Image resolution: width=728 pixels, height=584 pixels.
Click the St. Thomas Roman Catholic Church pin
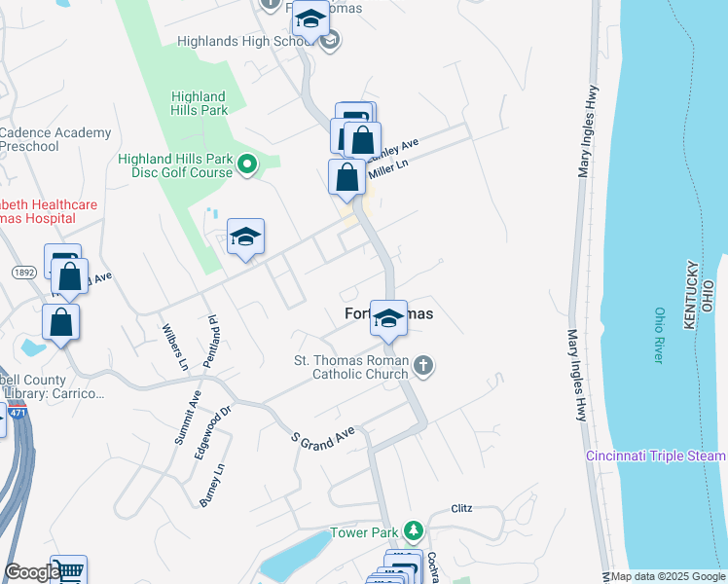(423, 367)
